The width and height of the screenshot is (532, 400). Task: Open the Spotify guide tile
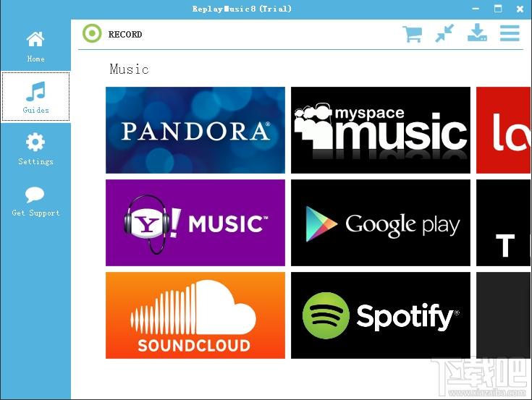[381, 315]
